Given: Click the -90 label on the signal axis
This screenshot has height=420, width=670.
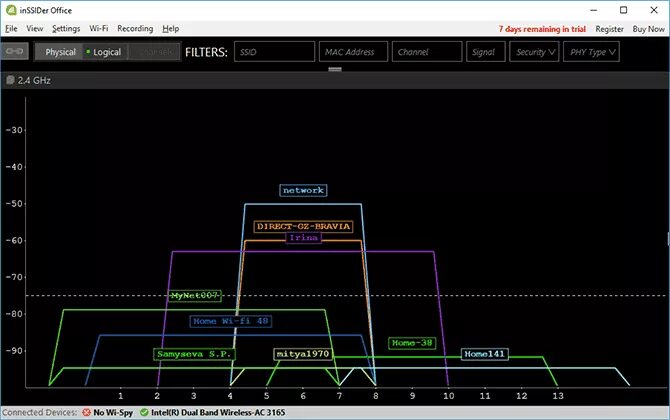Looking at the screenshot, I should click(14, 351).
